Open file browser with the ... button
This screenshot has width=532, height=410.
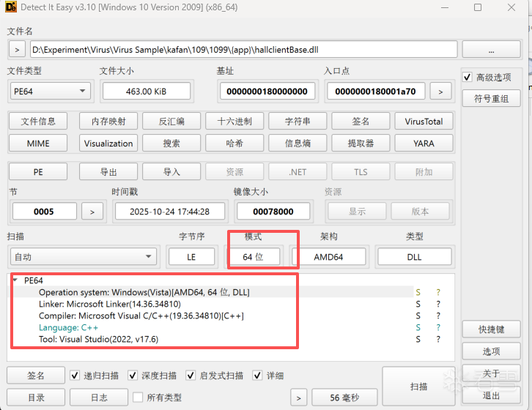pos(491,49)
